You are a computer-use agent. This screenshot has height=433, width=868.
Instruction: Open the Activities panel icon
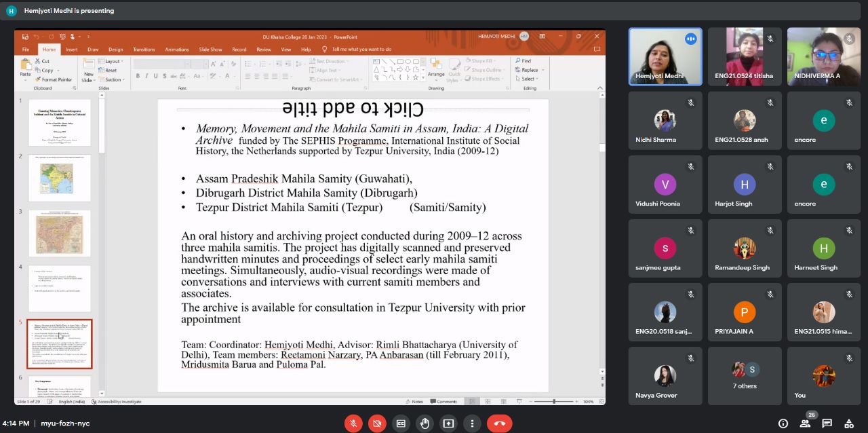(x=848, y=423)
